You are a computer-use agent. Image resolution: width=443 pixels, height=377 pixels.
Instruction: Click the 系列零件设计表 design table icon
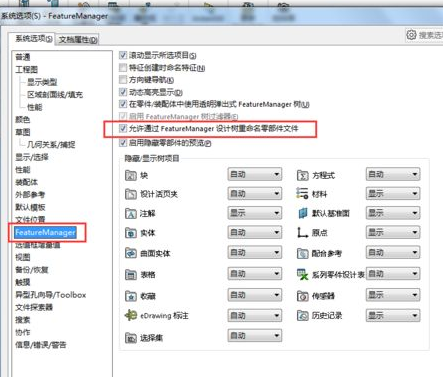pyautogui.click(x=302, y=274)
